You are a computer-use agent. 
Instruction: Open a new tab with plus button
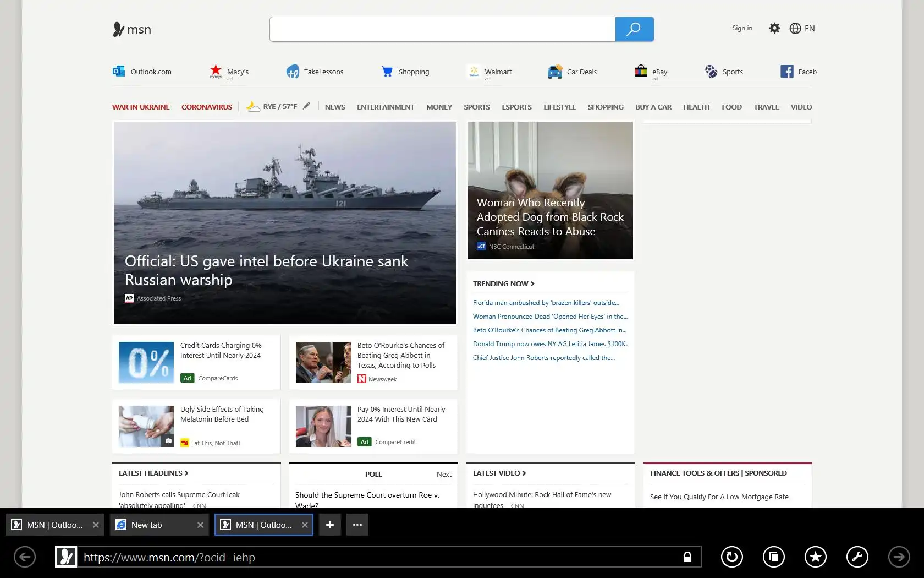click(x=330, y=525)
